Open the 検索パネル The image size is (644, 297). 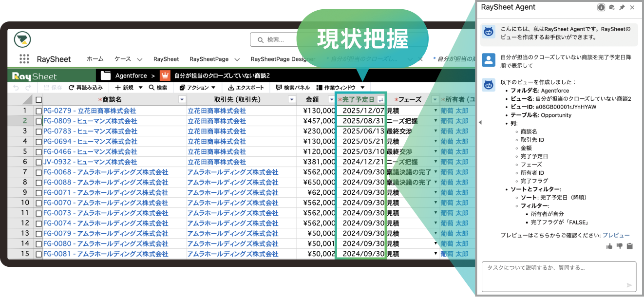[292, 88]
